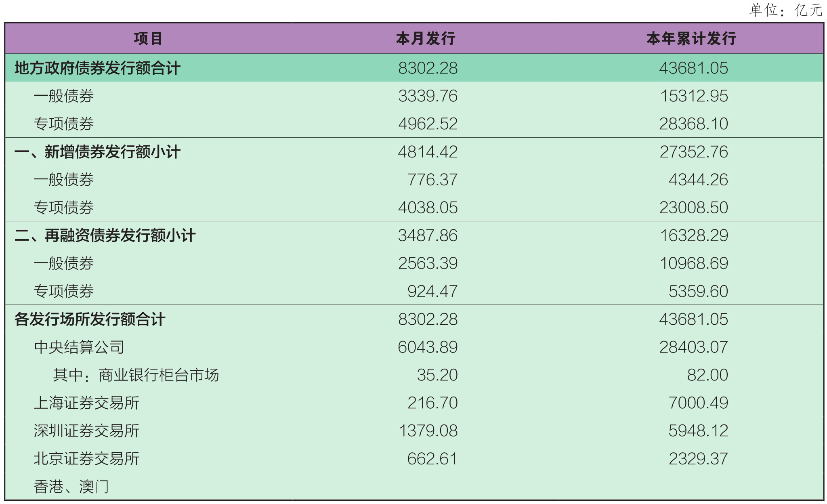This screenshot has width=827, height=504.
Task: Select the 7000.49 cumulative value
Action: click(x=698, y=403)
